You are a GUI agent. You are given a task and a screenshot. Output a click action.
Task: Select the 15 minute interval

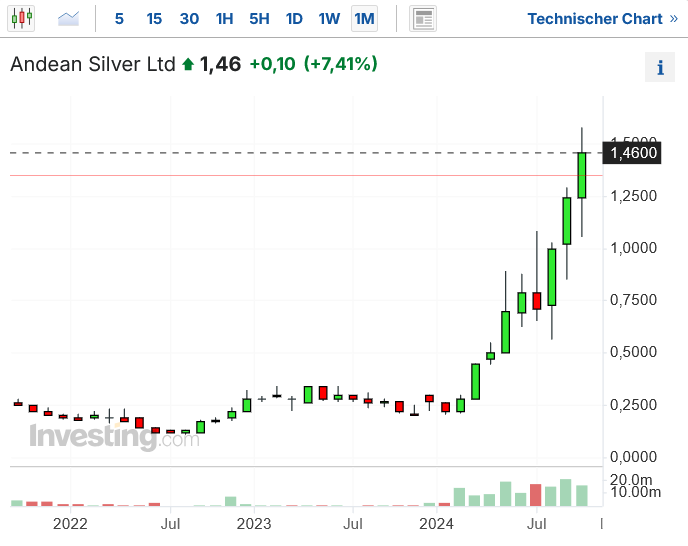point(154,18)
